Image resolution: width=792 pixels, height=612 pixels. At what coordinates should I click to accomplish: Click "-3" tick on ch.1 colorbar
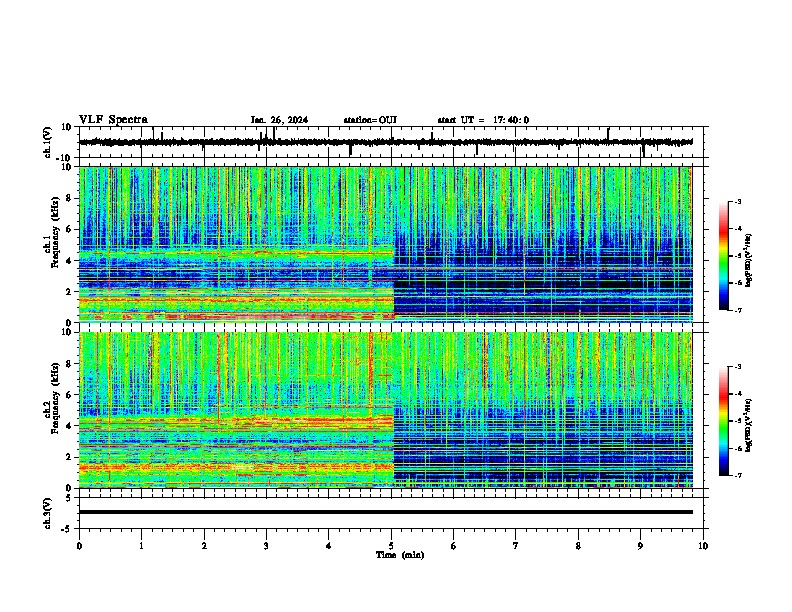point(737,201)
